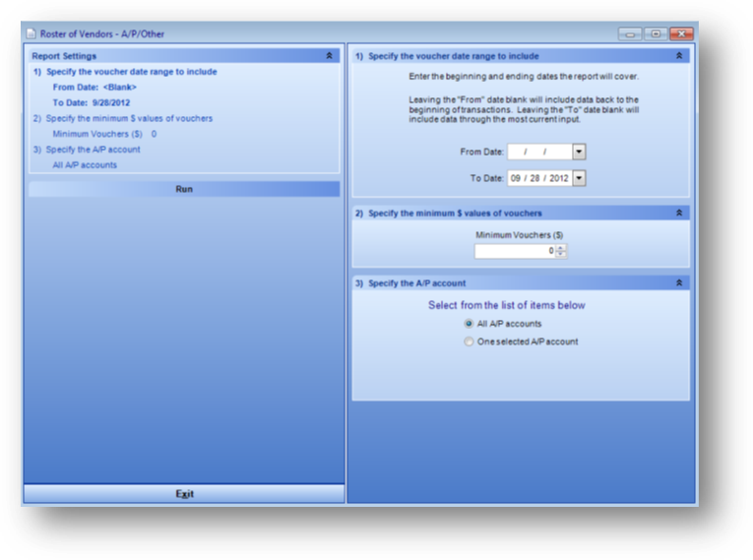Viewport: 753px width, 560px height.
Task: Click the document icon in the title bar
Action: point(31,33)
